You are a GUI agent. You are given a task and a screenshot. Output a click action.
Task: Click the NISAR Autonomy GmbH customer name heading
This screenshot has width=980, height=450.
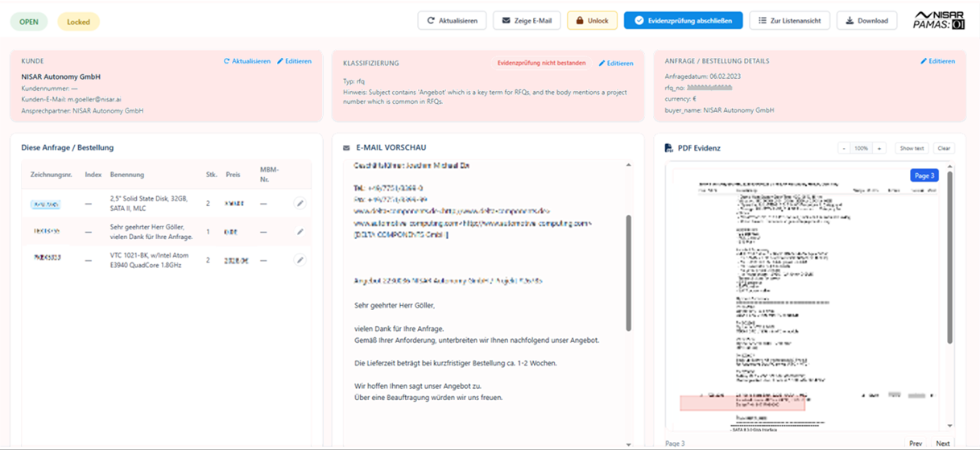click(x=60, y=76)
